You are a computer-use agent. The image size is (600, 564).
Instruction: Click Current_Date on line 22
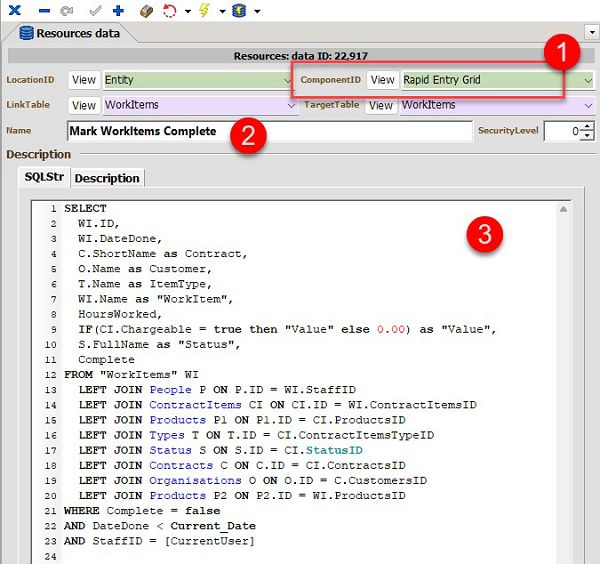tap(213, 526)
